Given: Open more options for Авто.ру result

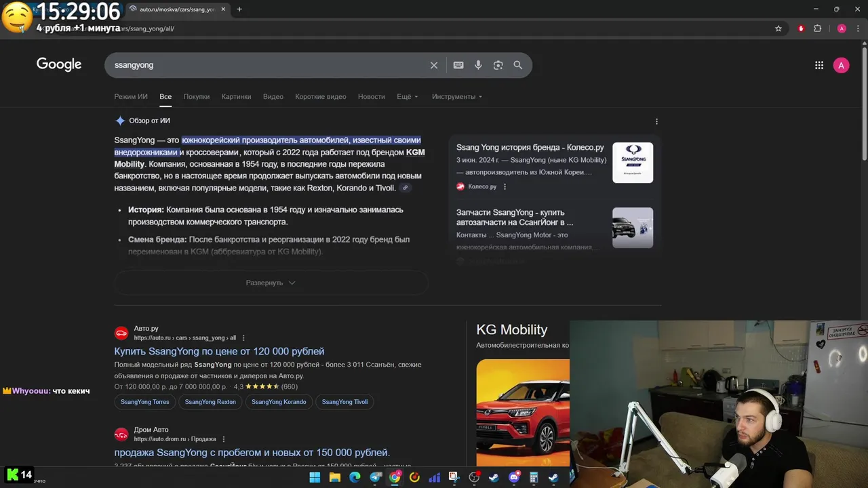Looking at the screenshot, I should pos(243,338).
